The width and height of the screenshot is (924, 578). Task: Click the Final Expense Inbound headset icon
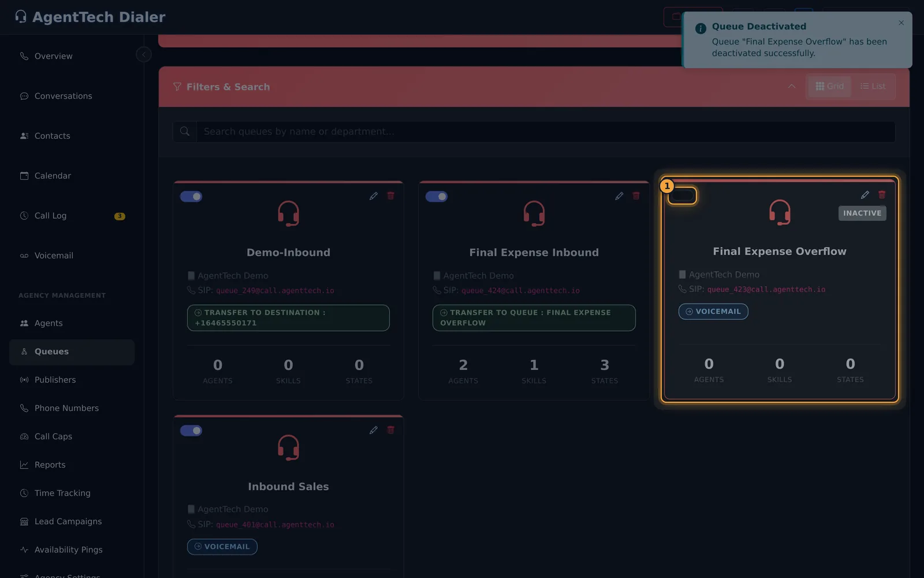[534, 214]
